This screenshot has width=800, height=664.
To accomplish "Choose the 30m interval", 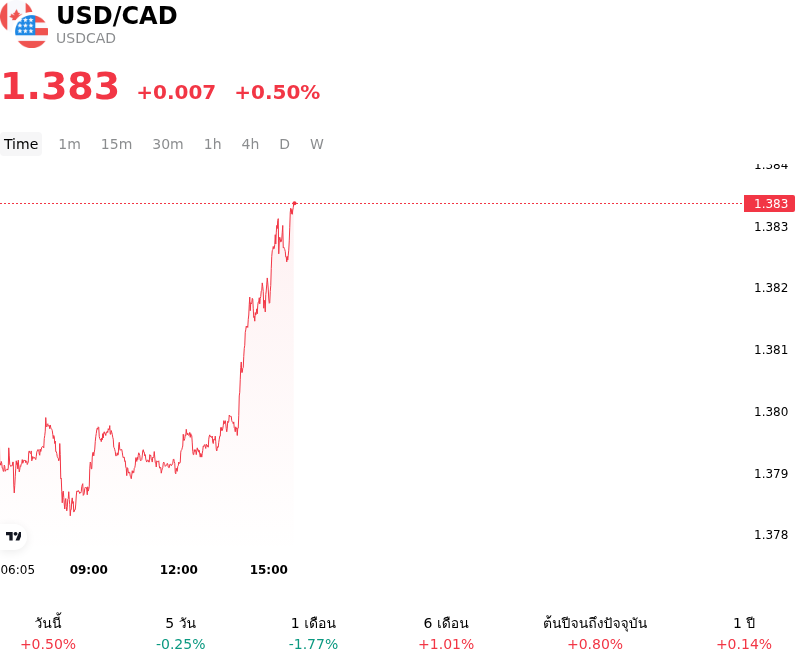I will point(168,144).
